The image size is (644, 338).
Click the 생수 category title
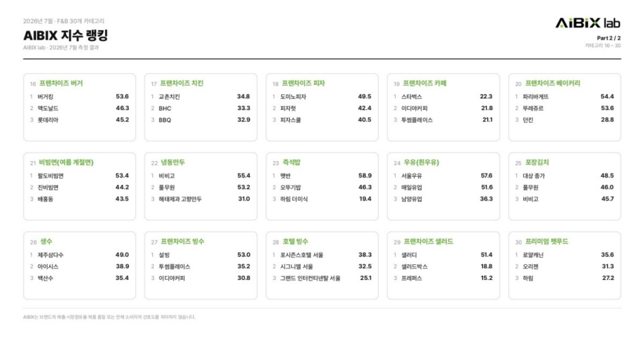coord(46,241)
